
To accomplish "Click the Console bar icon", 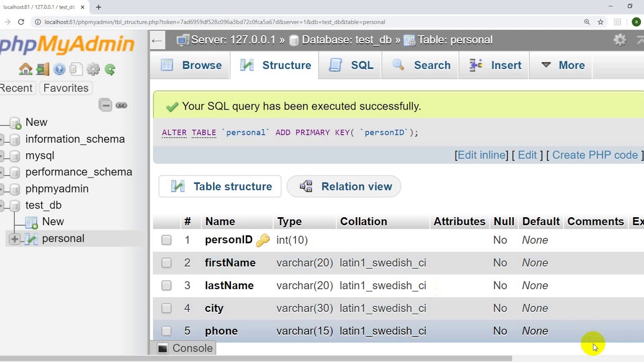I will [163, 348].
